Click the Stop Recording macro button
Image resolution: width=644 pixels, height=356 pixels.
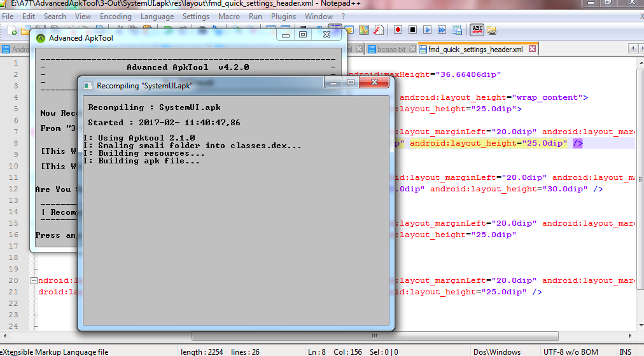click(x=412, y=29)
